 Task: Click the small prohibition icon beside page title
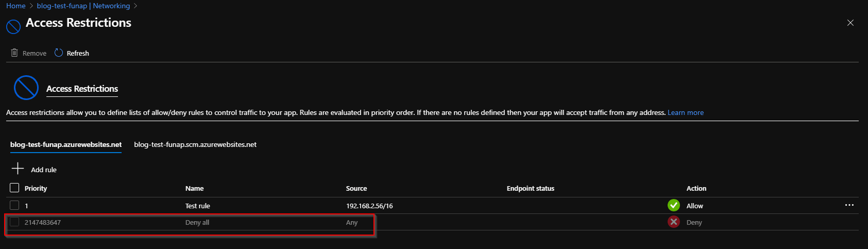[x=13, y=26]
